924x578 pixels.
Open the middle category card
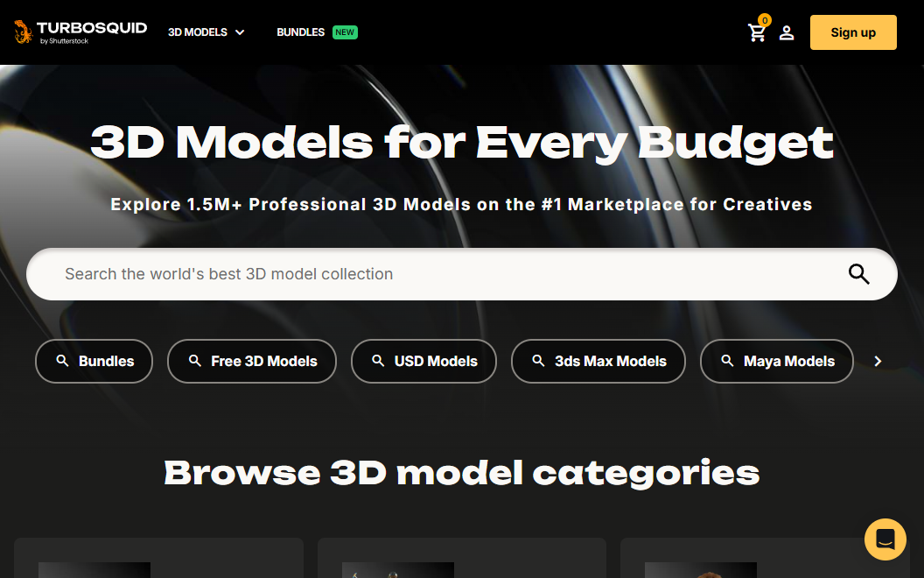(x=461, y=559)
